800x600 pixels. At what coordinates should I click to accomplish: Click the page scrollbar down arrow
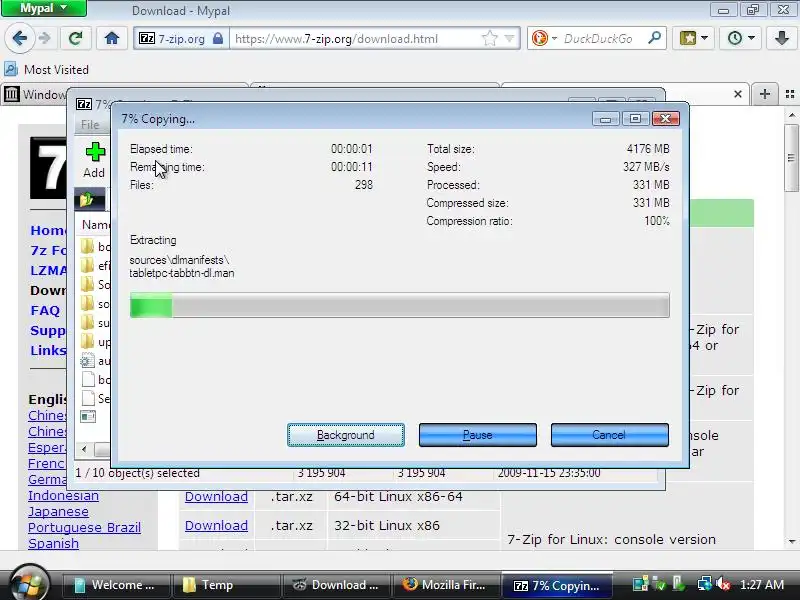(792, 542)
